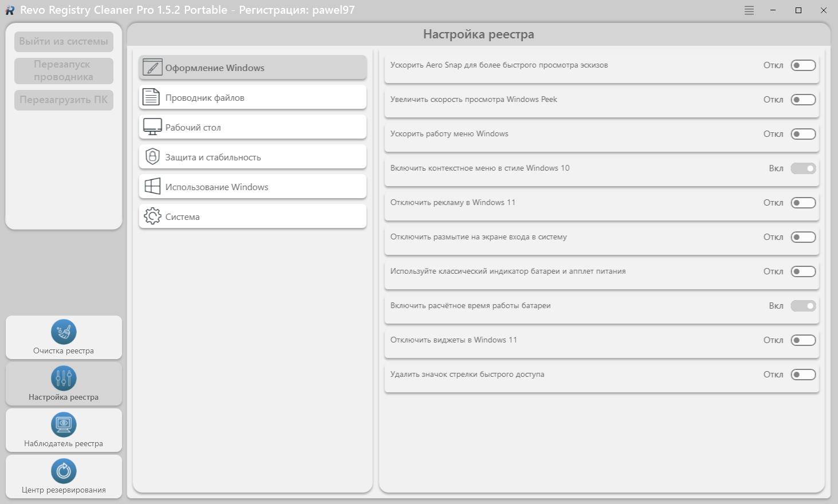838x504 pixels.
Task: Open the hamburger menu icon
Action: coord(749,10)
